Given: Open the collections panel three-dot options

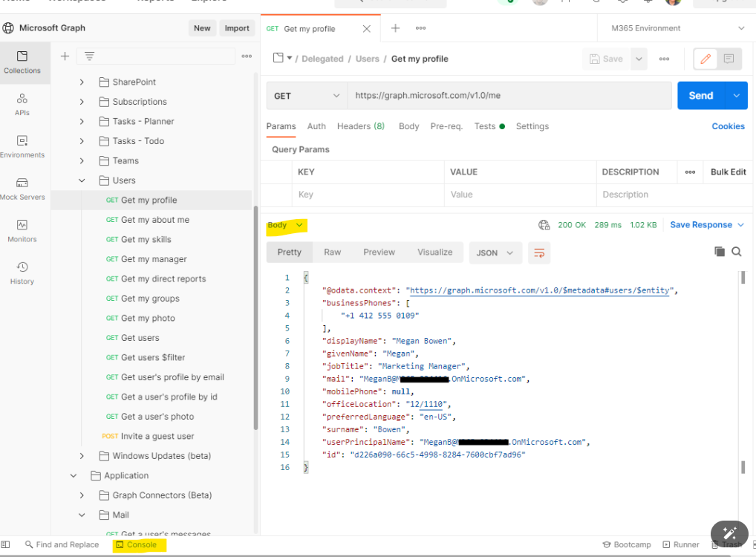Looking at the screenshot, I should click(247, 56).
